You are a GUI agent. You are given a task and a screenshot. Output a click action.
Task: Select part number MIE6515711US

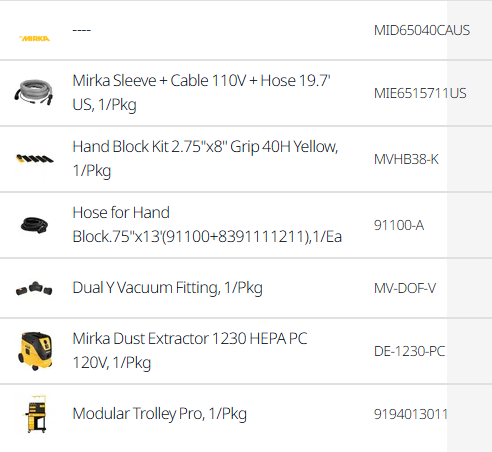point(420,93)
